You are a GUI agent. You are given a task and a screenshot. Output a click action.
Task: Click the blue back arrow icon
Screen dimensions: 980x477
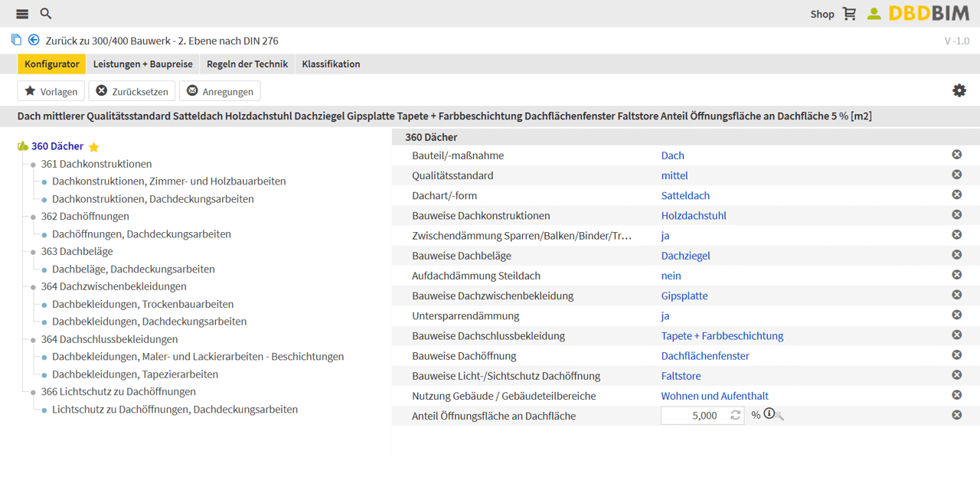[34, 40]
